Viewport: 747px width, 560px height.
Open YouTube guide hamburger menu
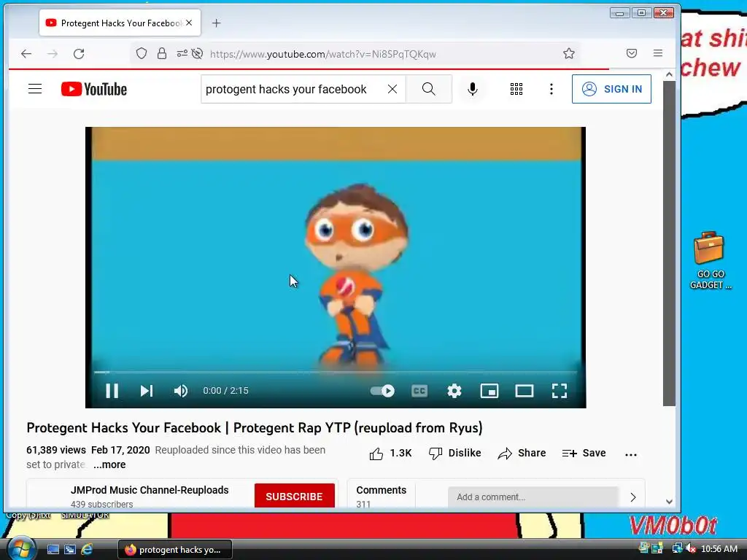point(35,89)
